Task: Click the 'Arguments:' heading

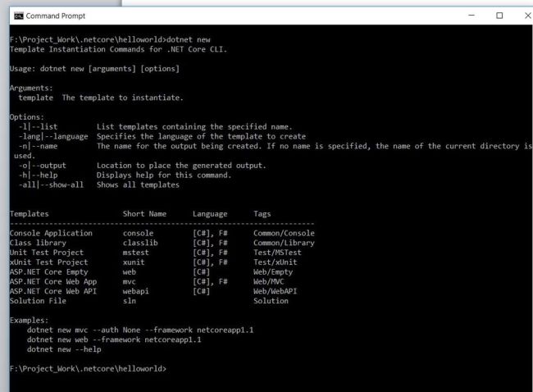Action: pyautogui.click(x=31, y=88)
